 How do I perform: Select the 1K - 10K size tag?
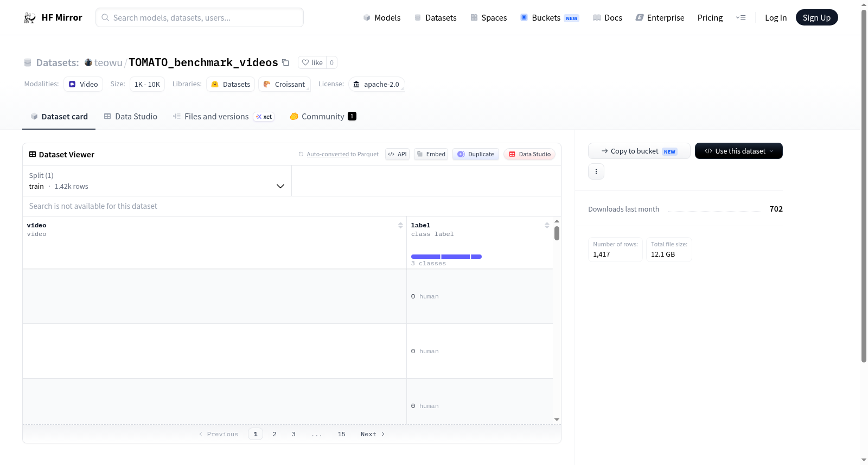[147, 84]
